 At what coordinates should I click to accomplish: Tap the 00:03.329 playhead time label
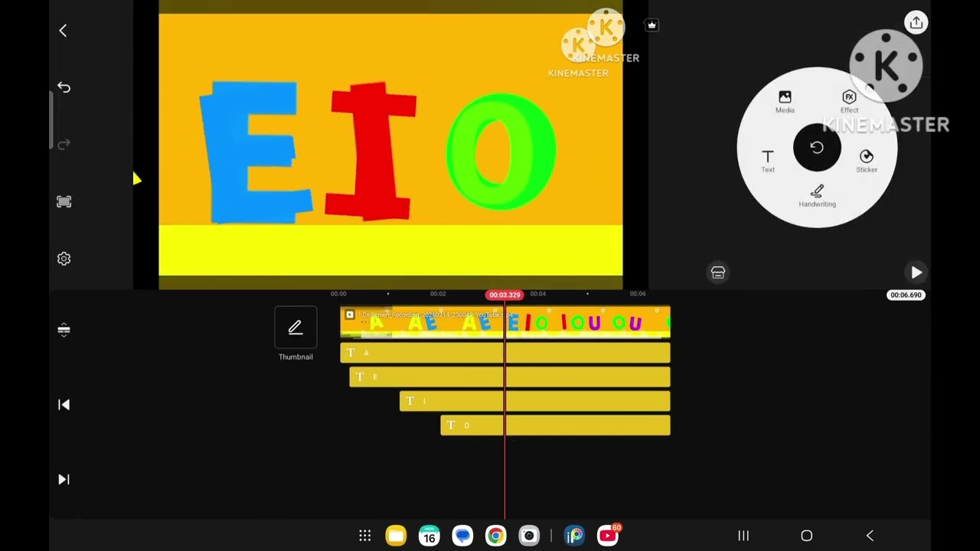click(505, 295)
